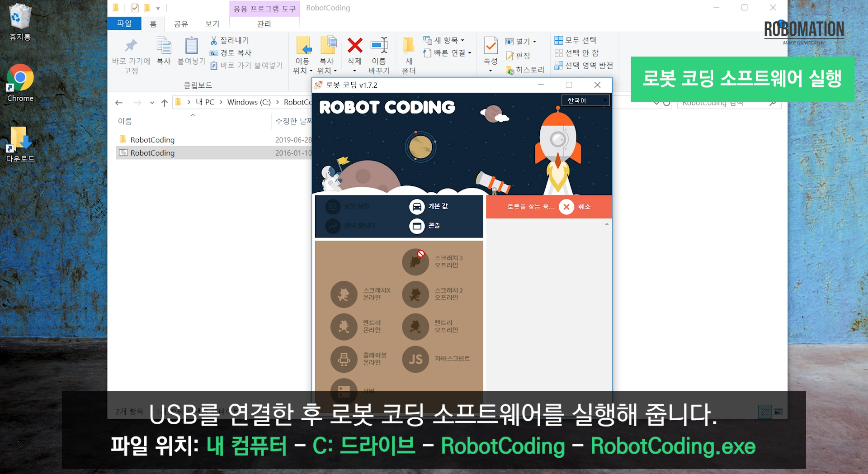Viewport: 868px width, 474px height.
Task: Sort files by the 수정한 날짜 column
Action: (293, 121)
